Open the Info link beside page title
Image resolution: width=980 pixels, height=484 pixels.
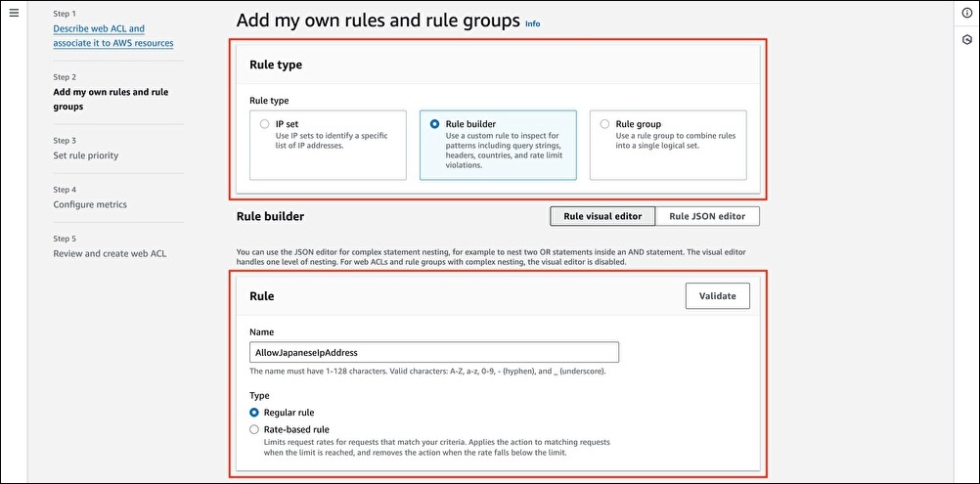pyautogui.click(x=532, y=23)
